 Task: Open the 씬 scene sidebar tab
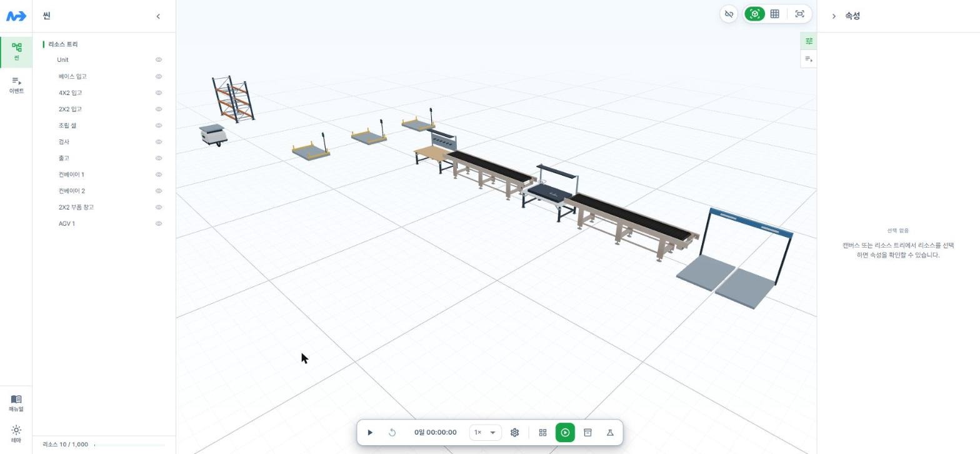point(16,52)
